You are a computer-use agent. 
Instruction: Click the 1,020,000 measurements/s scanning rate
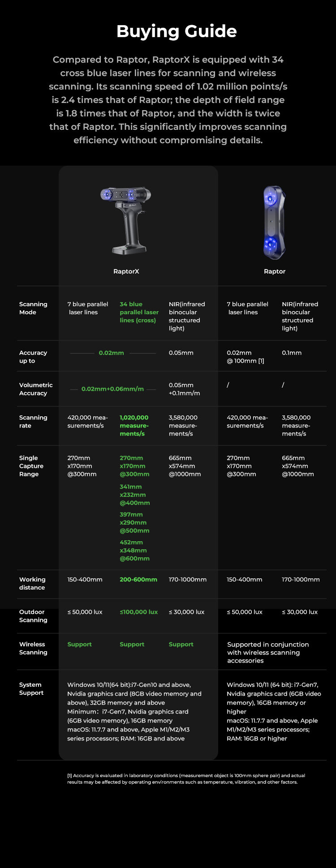[134, 425]
